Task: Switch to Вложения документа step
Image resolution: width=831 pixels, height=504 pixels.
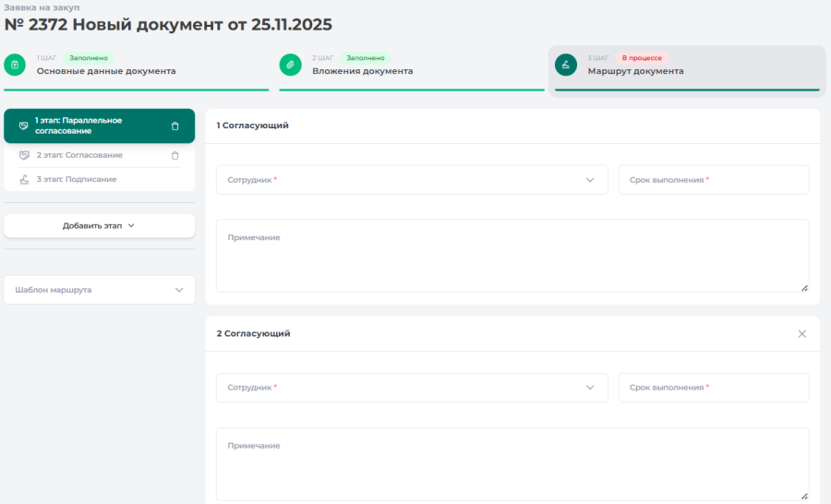Action: [362, 71]
